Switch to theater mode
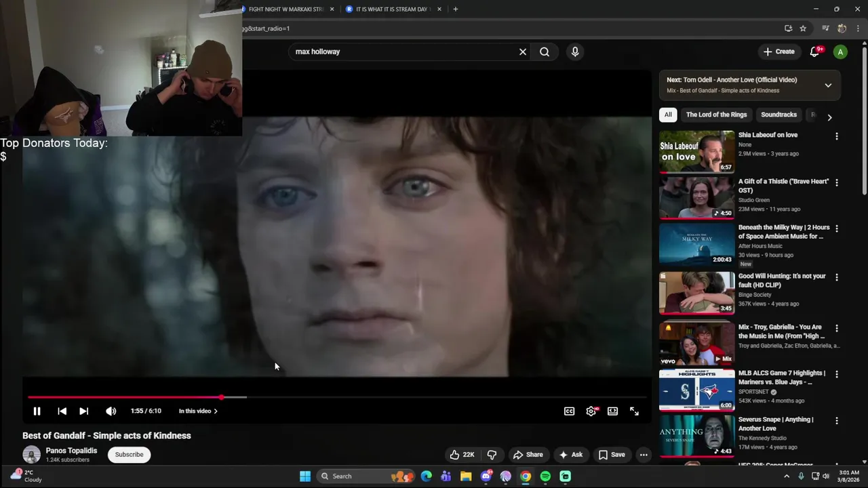Image resolution: width=868 pixels, height=488 pixels. pyautogui.click(x=612, y=411)
